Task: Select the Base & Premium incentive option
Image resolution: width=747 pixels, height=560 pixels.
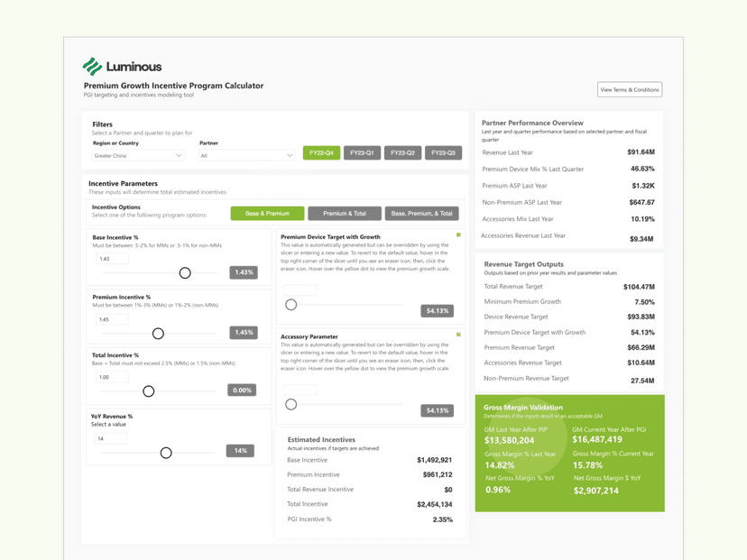Action: click(267, 214)
